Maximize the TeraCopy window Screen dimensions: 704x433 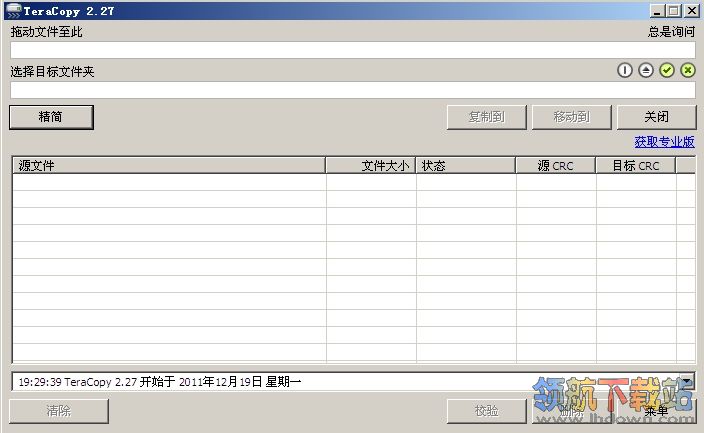[673, 11]
